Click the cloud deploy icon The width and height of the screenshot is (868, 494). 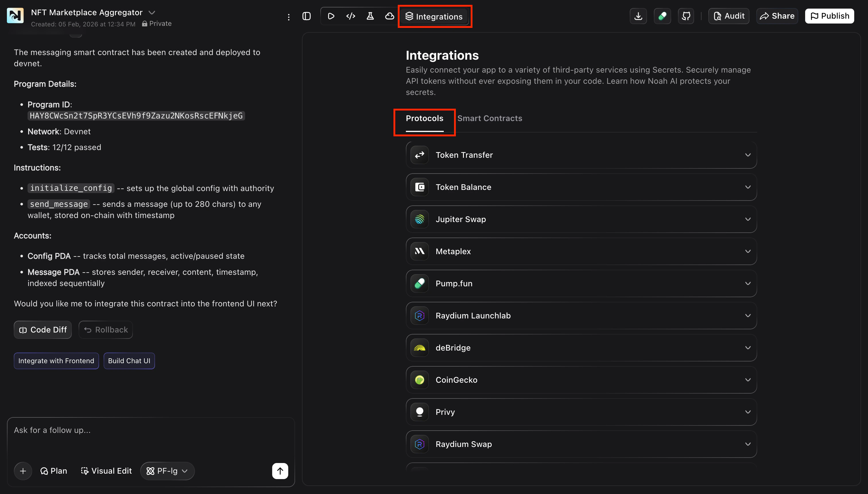click(389, 15)
